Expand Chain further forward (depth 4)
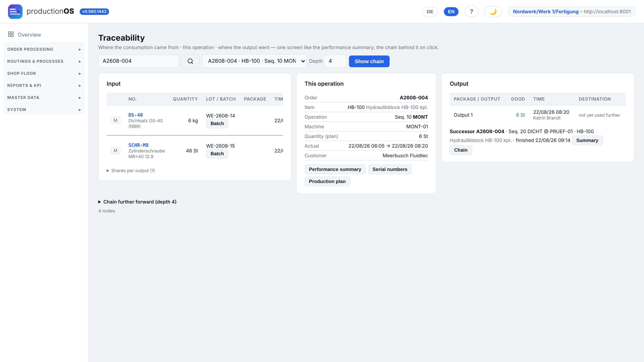 click(x=137, y=202)
